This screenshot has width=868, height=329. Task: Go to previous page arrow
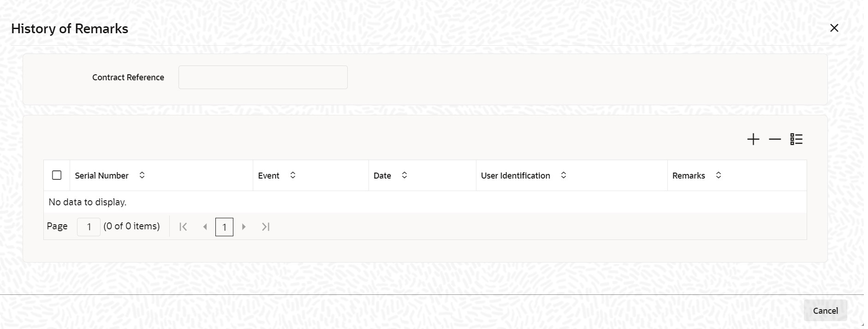[x=205, y=227]
